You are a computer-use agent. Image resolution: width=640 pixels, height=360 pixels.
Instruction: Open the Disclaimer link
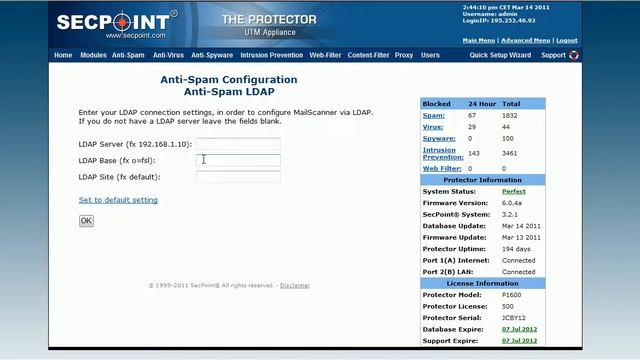coord(295,286)
